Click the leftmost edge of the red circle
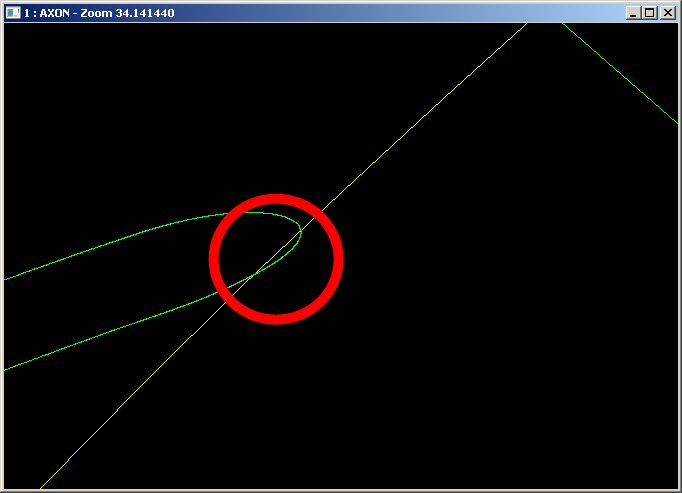682x493 pixels. point(213,259)
